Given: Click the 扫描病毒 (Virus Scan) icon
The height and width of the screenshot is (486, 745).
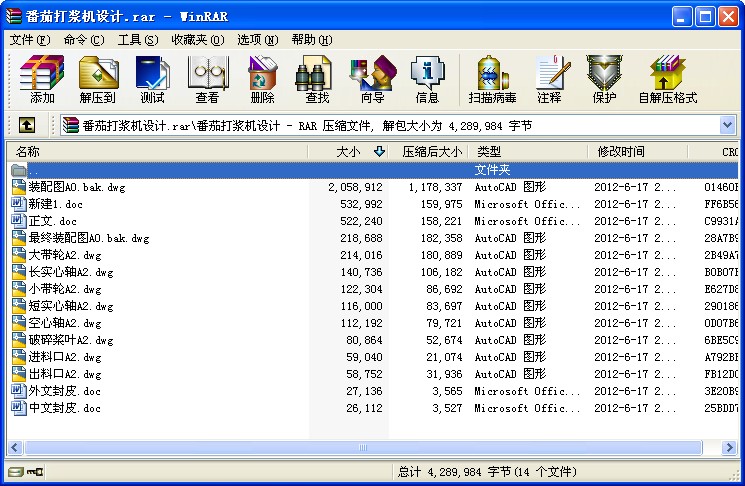Looking at the screenshot, I should click(492, 79).
